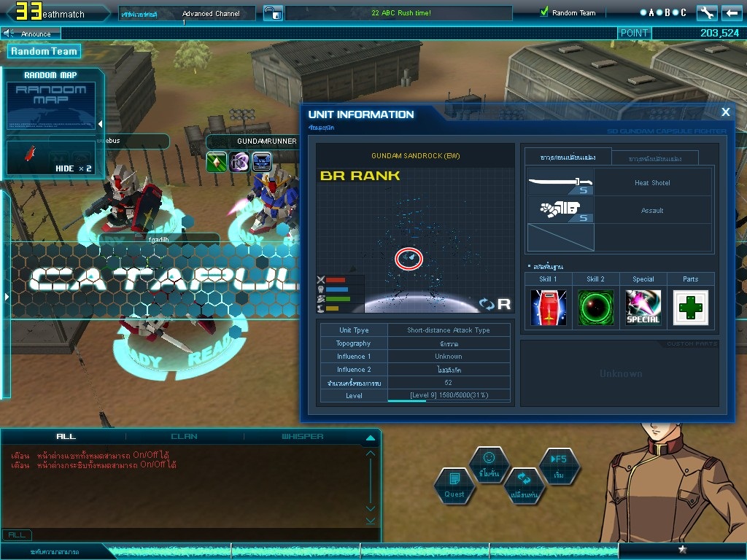Viewport: 747px width, 560px height.
Task: Switch to the WHISPER chat tab
Action: point(303,436)
